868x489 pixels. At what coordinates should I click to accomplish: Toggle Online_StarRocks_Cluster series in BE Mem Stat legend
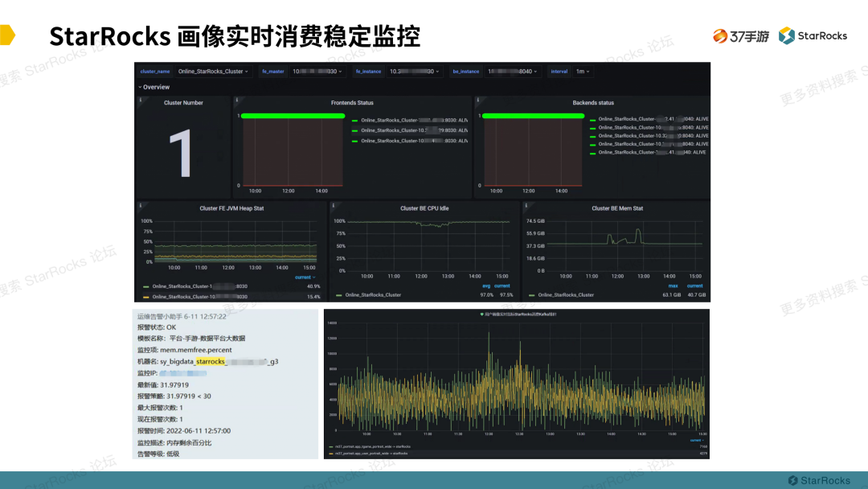[x=566, y=295]
